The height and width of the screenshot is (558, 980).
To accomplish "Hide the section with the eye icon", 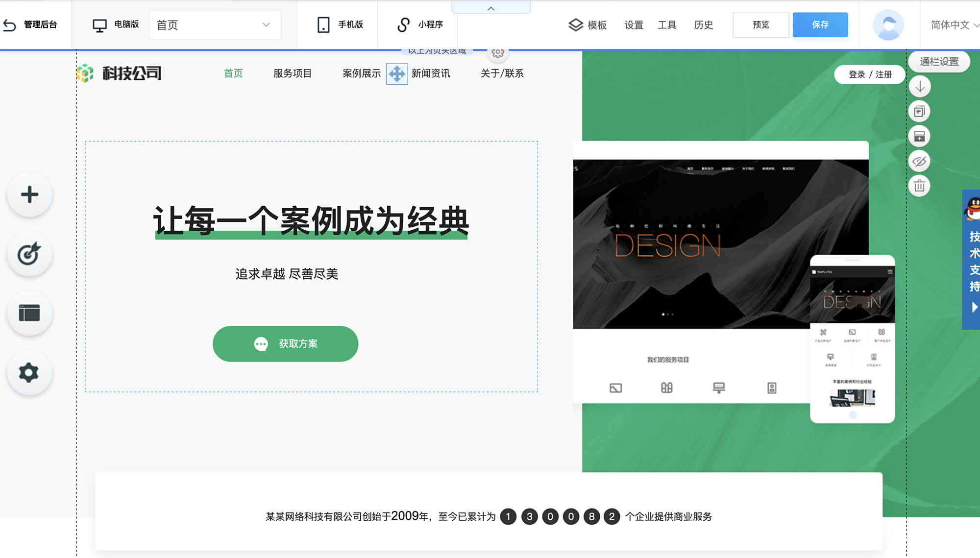I will point(920,161).
